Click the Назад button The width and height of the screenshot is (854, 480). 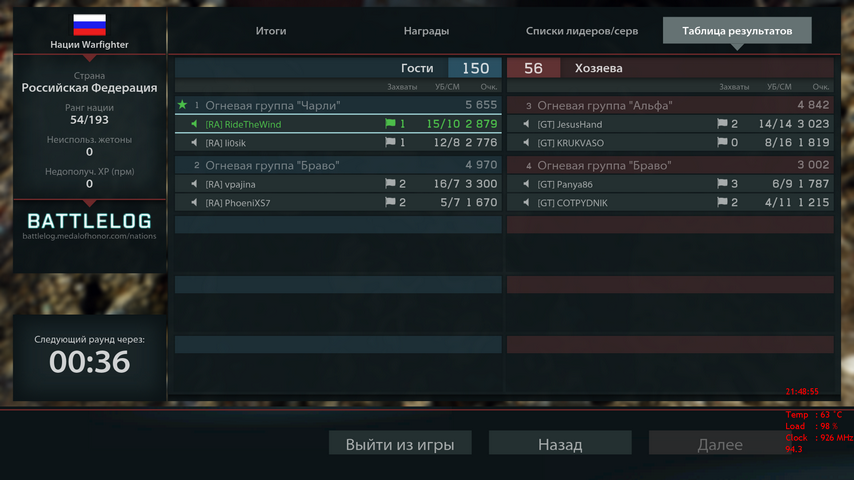coord(560,443)
